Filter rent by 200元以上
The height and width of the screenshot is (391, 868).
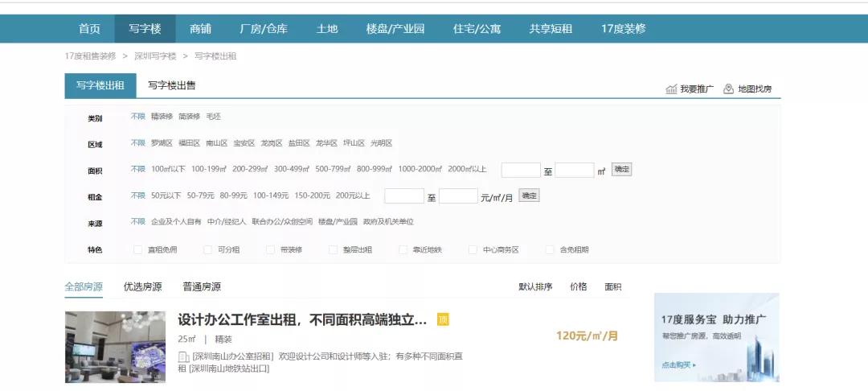353,196
